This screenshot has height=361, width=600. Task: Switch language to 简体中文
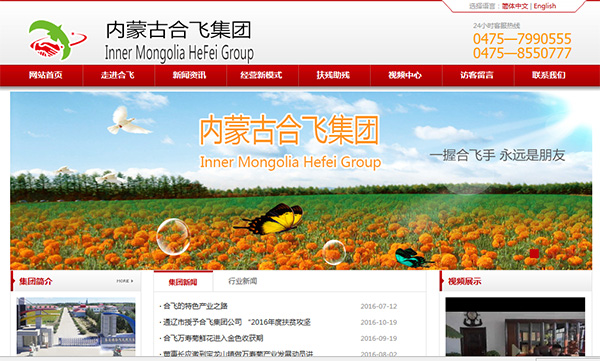pos(515,6)
